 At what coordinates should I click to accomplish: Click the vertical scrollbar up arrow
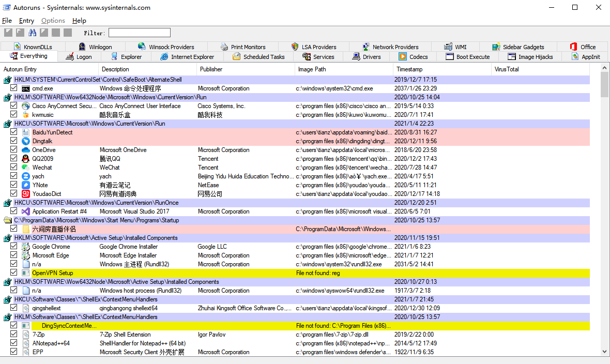[604, 68]
